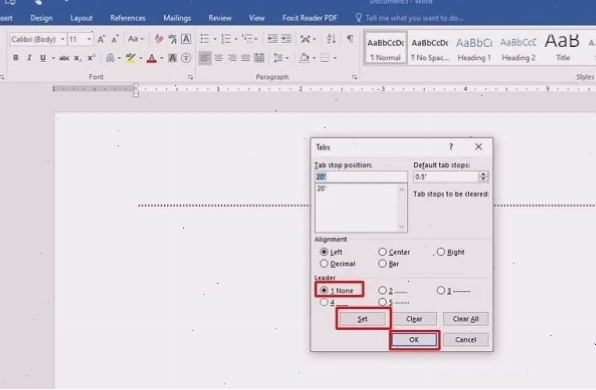Apply Strikethrough formatting
The image size is (596, 390).
(64, 58)
